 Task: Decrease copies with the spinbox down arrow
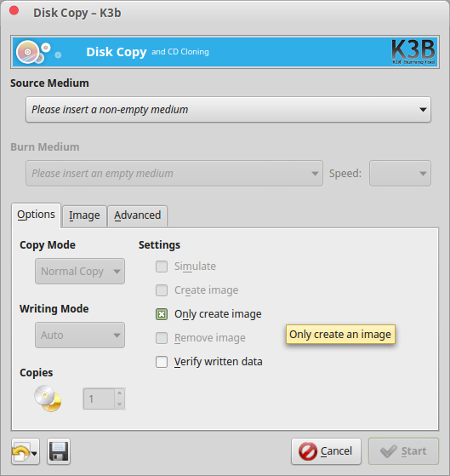pos(119,404)
